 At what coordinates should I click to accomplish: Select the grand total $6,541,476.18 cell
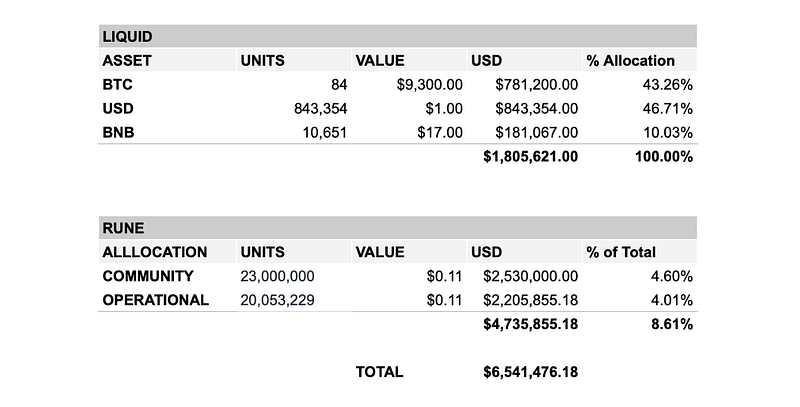point(524,372)
